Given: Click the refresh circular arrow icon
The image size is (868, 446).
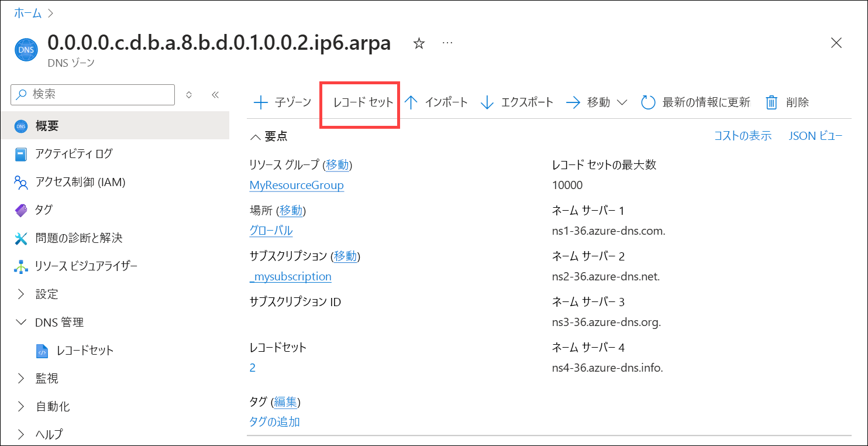Looking at the screenshot, I should coord(648,103).
